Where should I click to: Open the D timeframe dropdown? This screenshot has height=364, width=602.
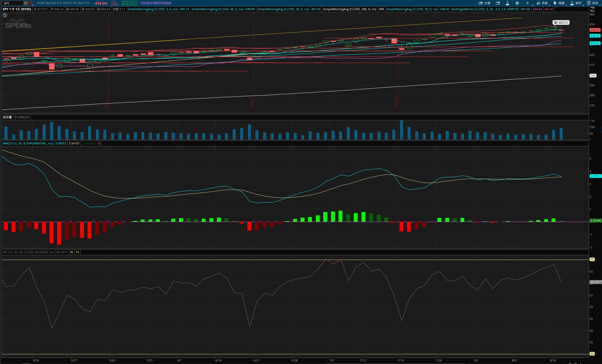(528, 3)
